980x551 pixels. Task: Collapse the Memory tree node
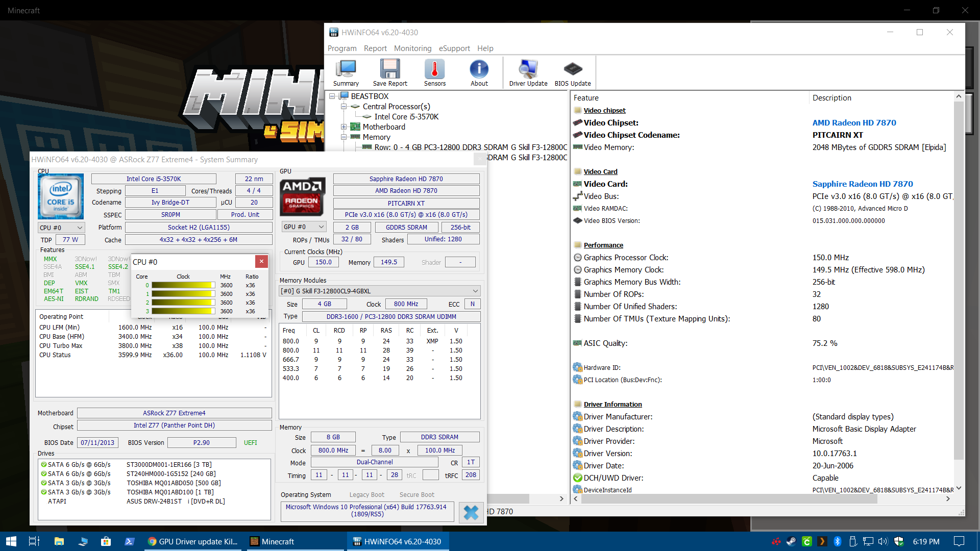pyautogui.click(x=344, y=137)
